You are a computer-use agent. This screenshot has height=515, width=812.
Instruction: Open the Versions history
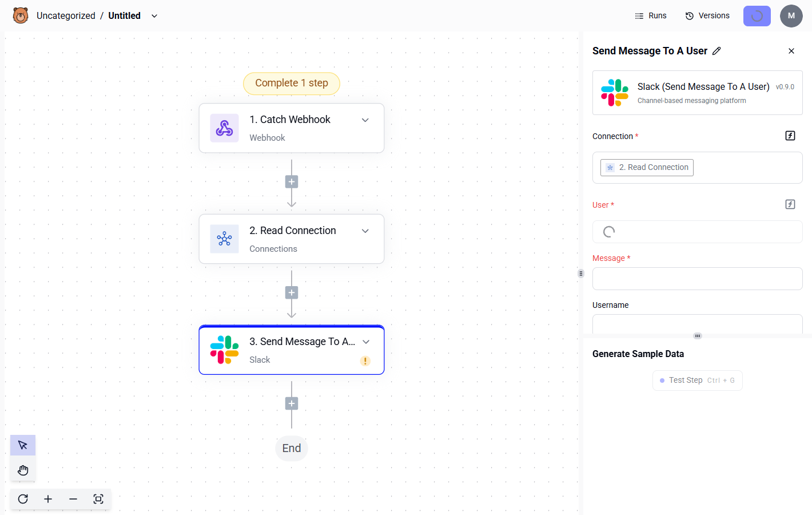707,15
